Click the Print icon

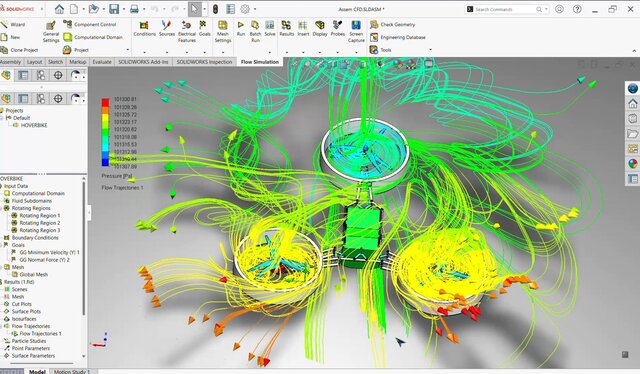134,9
